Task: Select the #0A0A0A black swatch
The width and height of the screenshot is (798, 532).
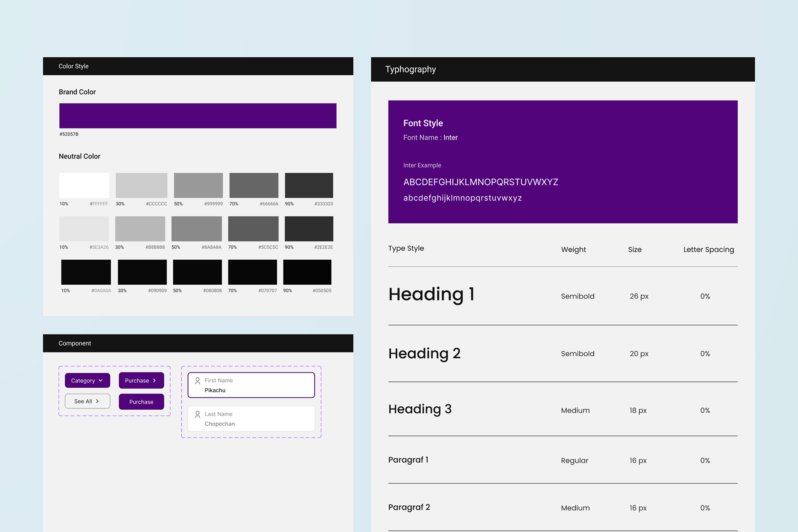Action: (x=86, y=272)
